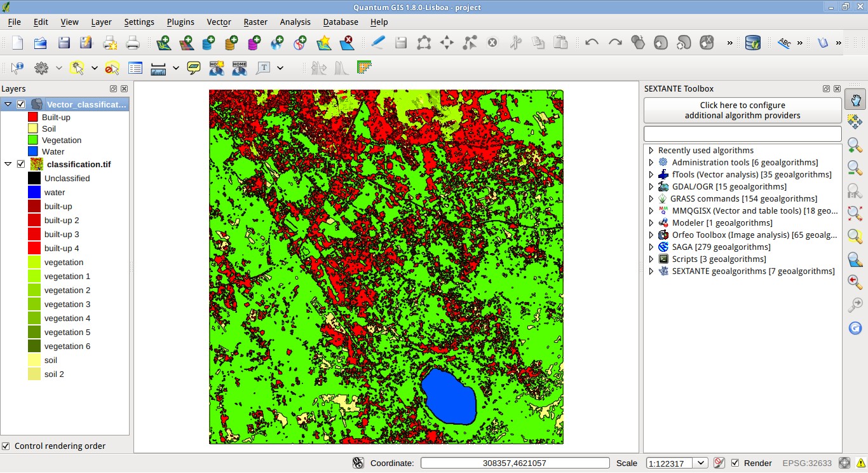This screenshot has height=473, width=868.
Task: Click Add Raster Layer icon
Action: pyautogui.click(x=186, y=43)
